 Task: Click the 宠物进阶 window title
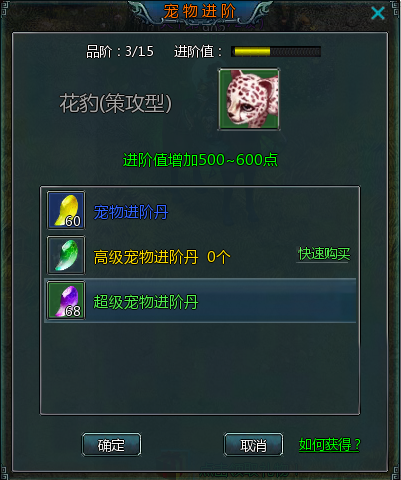click(x=199, y=12)
